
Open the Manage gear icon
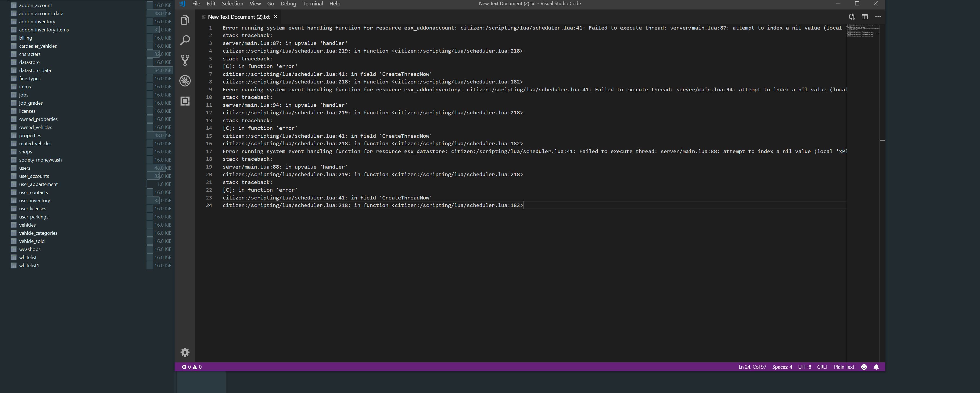(x=185, y=352)
